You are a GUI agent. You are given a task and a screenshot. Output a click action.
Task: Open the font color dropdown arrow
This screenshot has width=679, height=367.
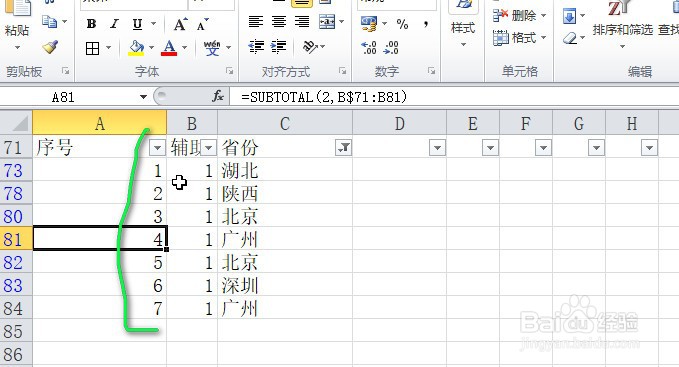tap(184, 48)
